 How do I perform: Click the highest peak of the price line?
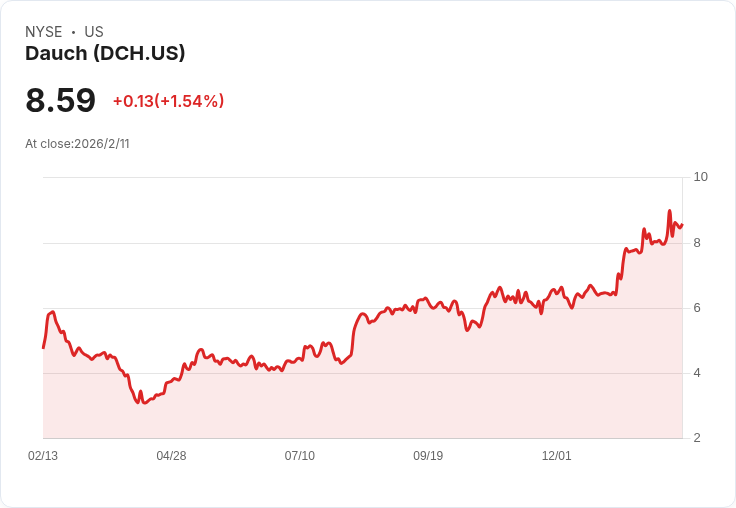pos(669,211)
